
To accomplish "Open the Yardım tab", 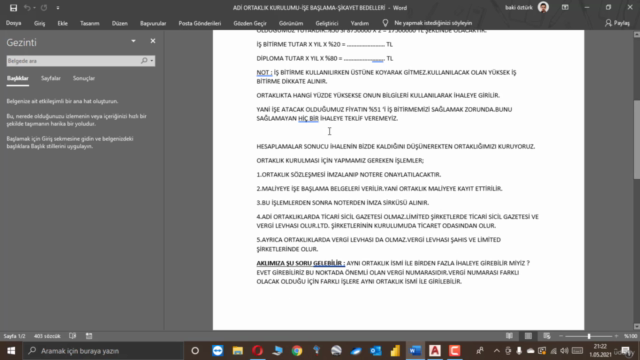I will click(360, 23).
